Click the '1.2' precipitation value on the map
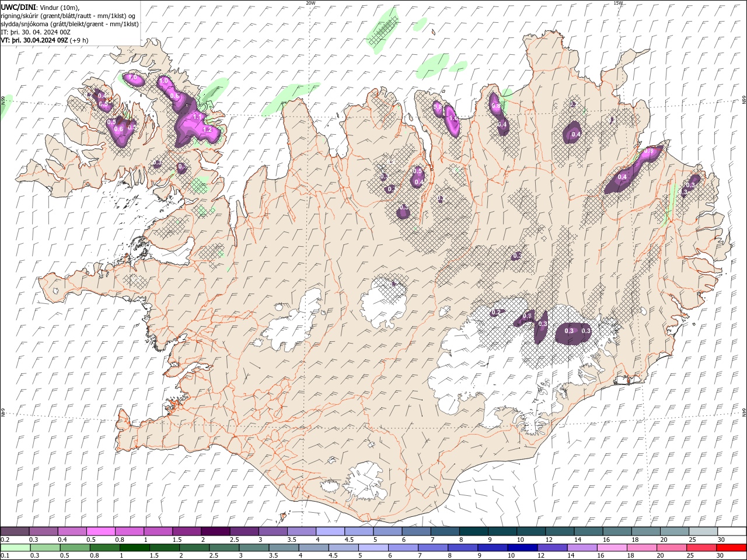Viewport: 747px width, 560px height. point(207,129)
